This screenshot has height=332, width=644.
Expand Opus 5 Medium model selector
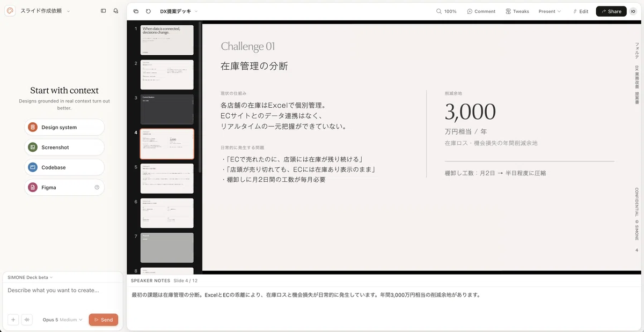pyautogui.click(x=63, y=320)
